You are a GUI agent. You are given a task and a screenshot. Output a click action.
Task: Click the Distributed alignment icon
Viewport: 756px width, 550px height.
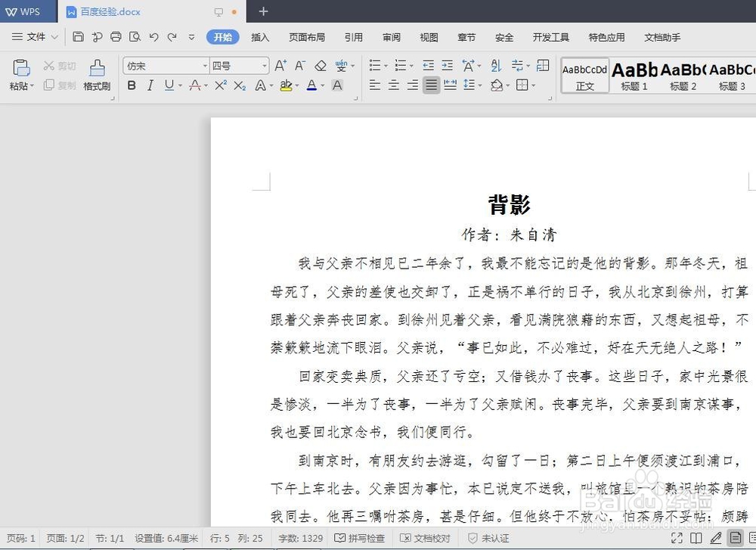click(x=451, y=85)
